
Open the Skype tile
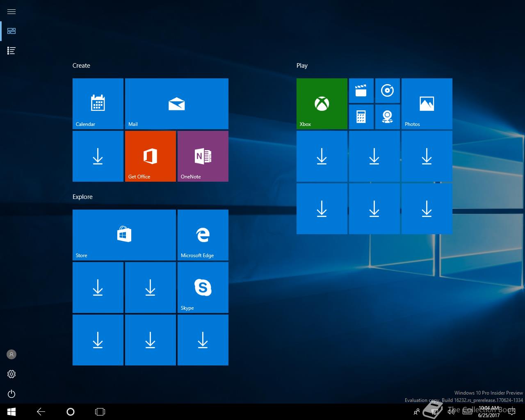[x=203, y=288]
